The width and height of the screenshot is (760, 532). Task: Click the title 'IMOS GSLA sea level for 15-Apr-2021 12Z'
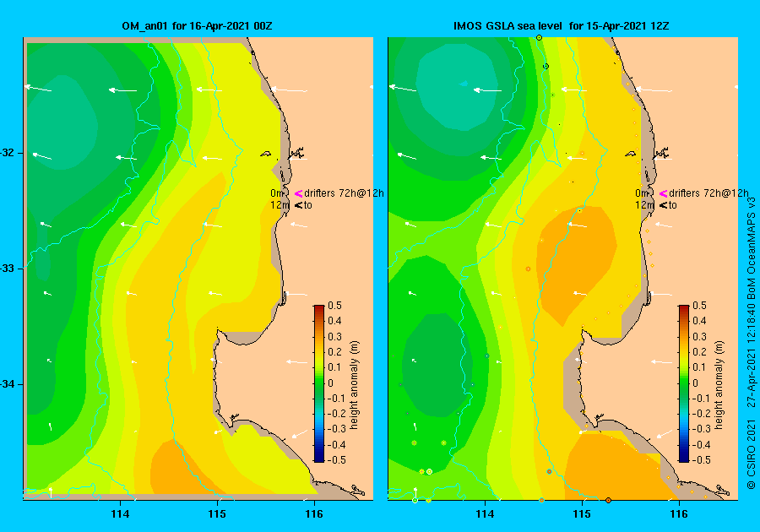pyautogui.click(x=562, y=26)
